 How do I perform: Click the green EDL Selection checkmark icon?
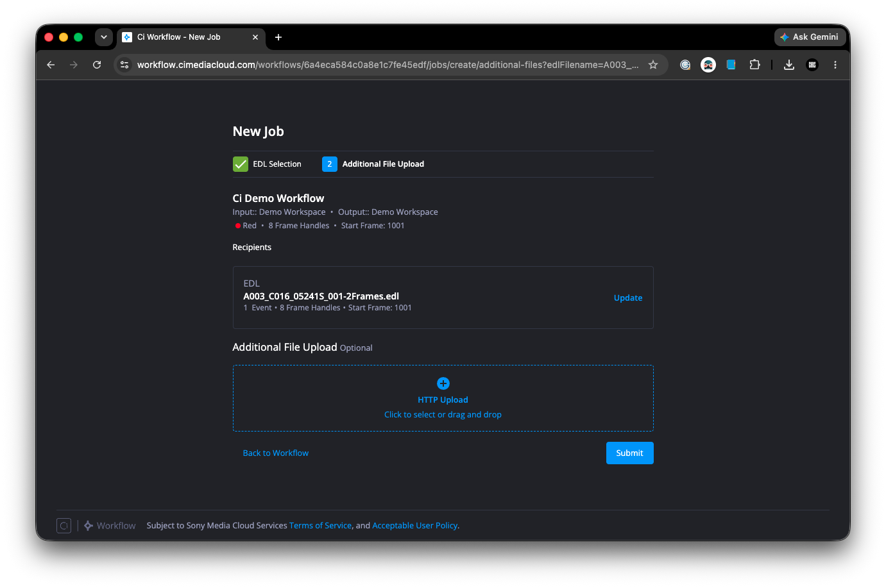tap(241, 164)
